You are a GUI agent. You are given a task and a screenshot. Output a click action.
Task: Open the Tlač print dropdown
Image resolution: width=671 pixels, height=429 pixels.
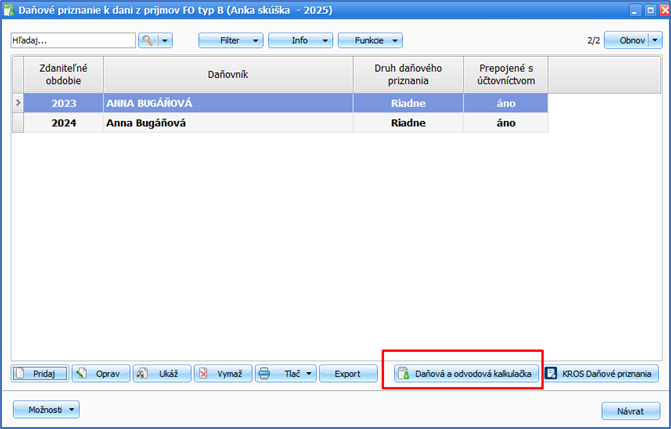pos(286,374)
